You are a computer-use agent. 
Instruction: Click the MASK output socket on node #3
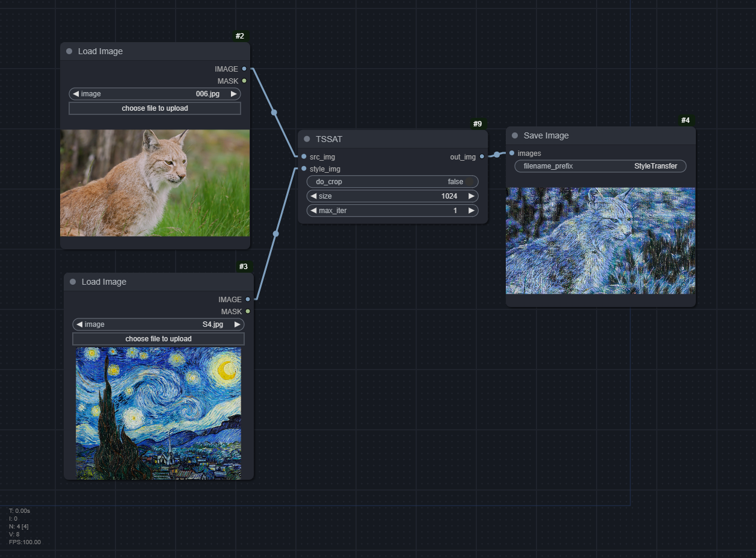click(248, 311)
